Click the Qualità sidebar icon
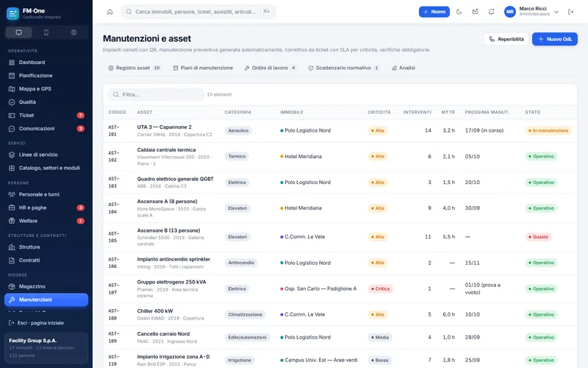 (12, 102)
